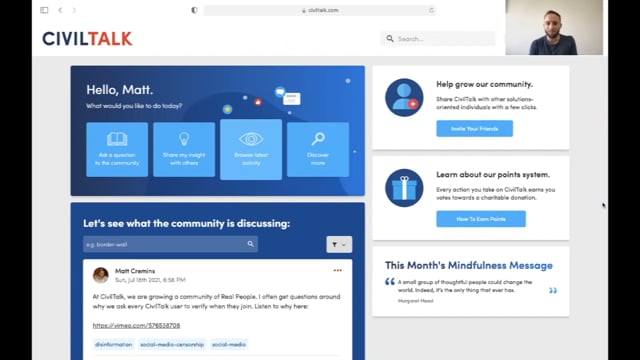
Task: Click the open book icon
Action: 117,139
